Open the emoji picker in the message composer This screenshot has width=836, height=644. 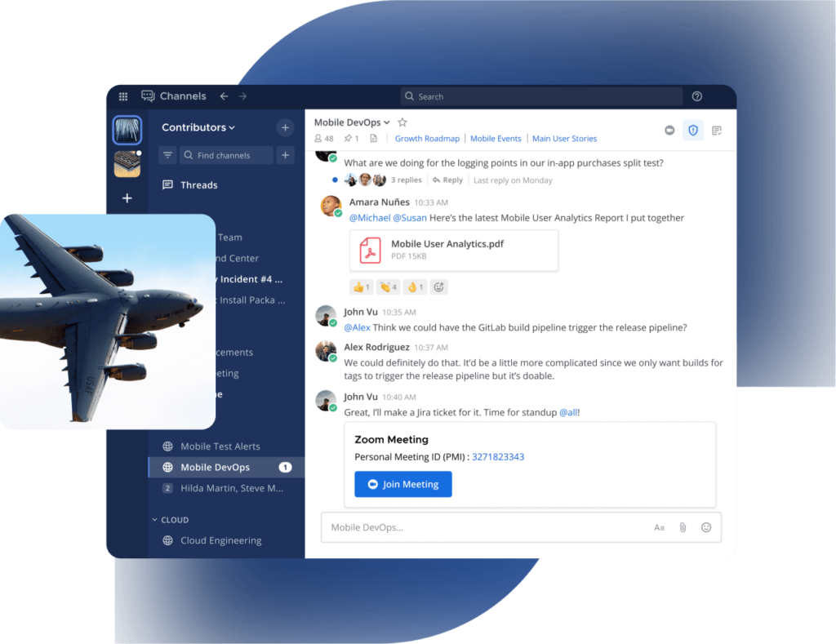point(705,527)
